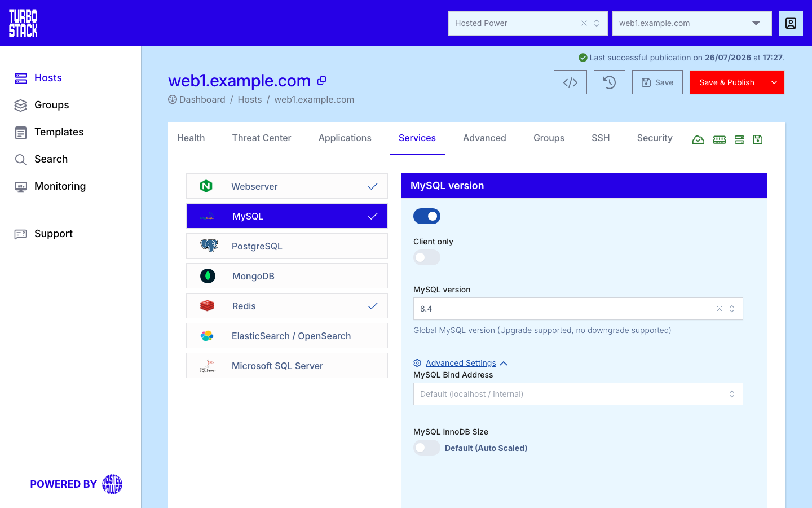Click the Save & Publish button

click(727, 82)
